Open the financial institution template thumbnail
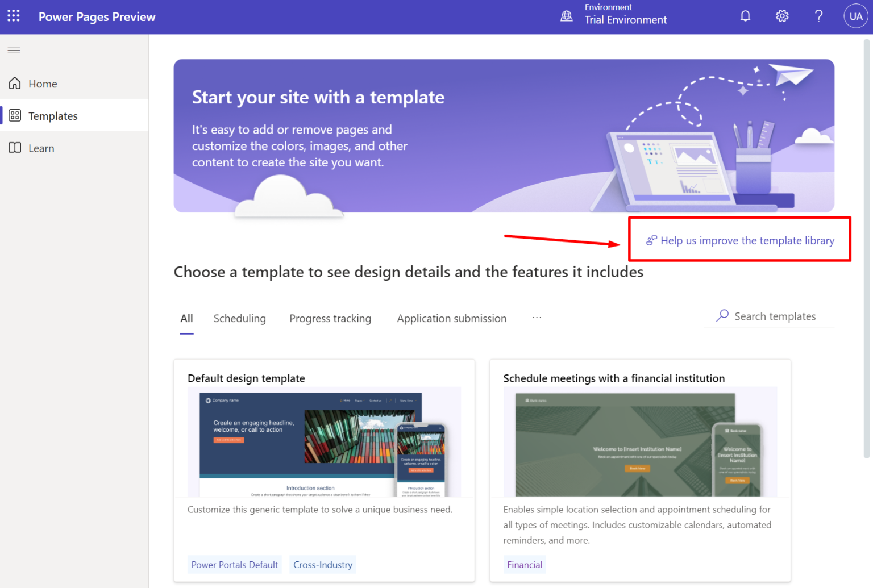This screenshot has height=588, width=873. pyautogui.click(x=640, y=442)
